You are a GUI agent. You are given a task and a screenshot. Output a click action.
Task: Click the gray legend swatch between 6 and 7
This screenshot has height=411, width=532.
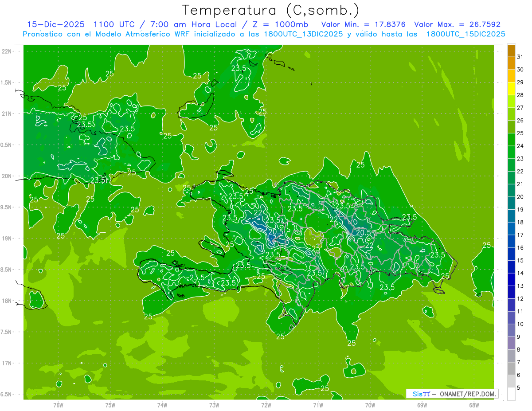click(511, 368)
